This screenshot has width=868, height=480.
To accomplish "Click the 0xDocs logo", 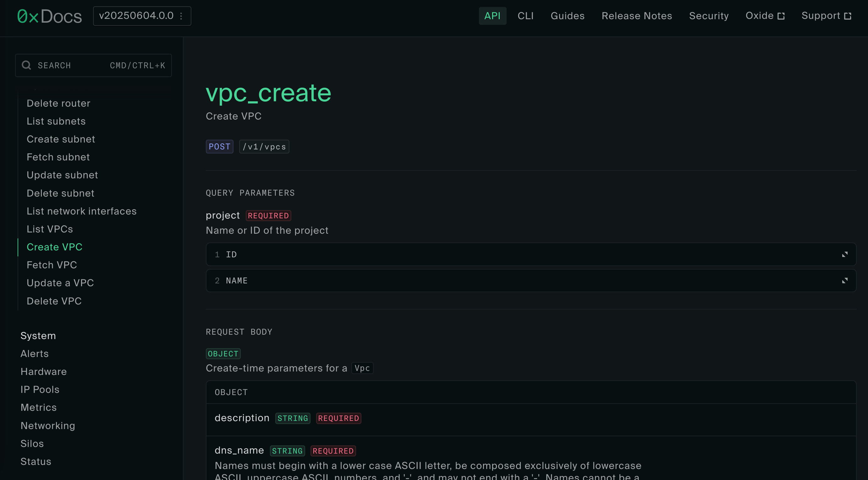I will [x=50, y=16].
